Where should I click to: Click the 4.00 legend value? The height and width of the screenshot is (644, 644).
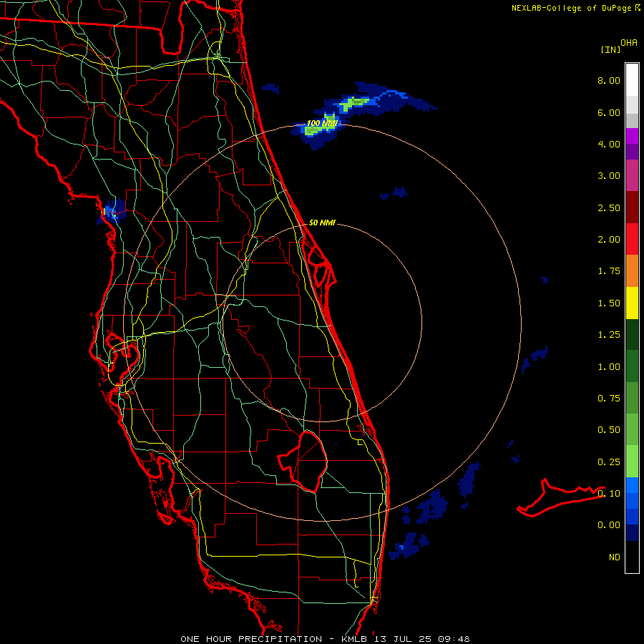tap(609, 144)
